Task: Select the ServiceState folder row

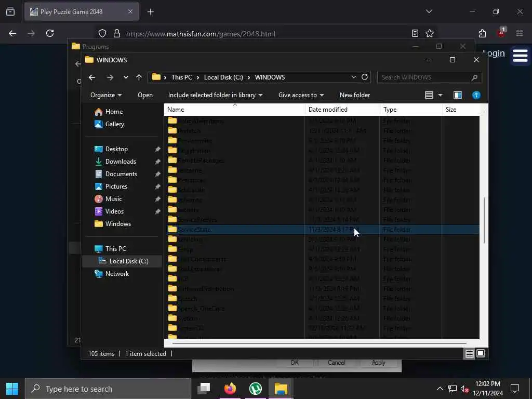Action: pyautogui.click(x=323, y=230)
